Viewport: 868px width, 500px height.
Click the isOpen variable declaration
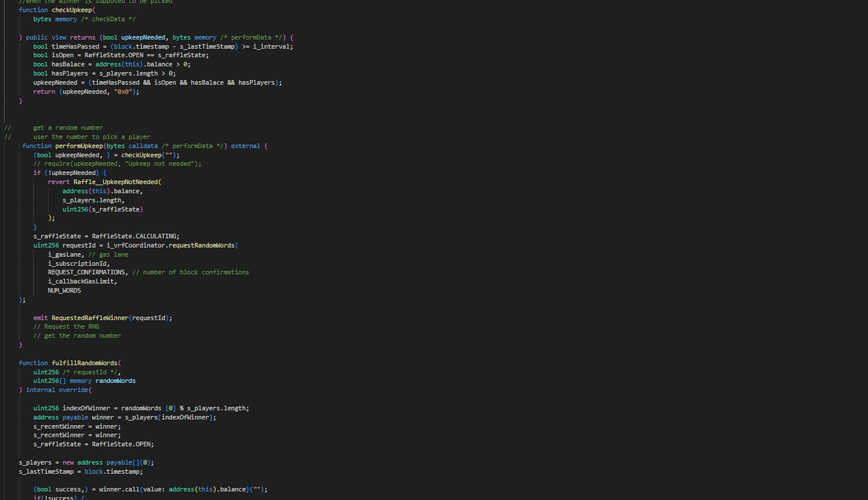(62, 55)
